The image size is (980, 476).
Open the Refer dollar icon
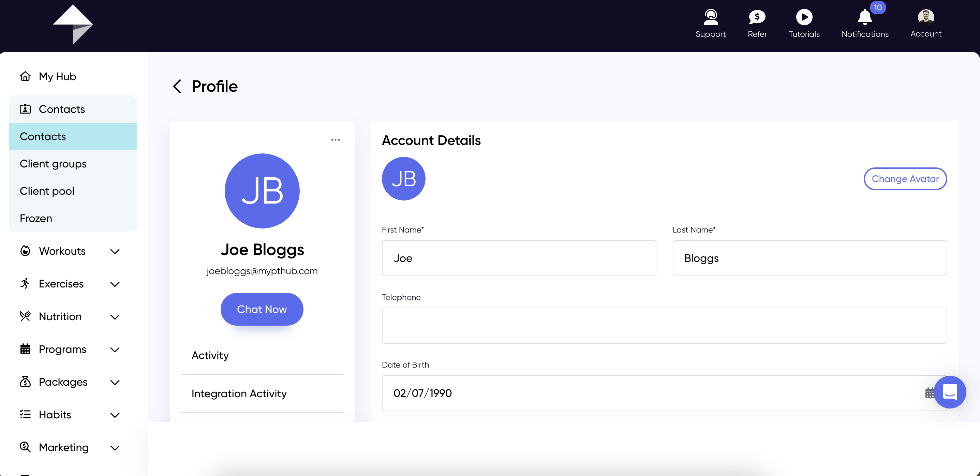tap(757, 17)
